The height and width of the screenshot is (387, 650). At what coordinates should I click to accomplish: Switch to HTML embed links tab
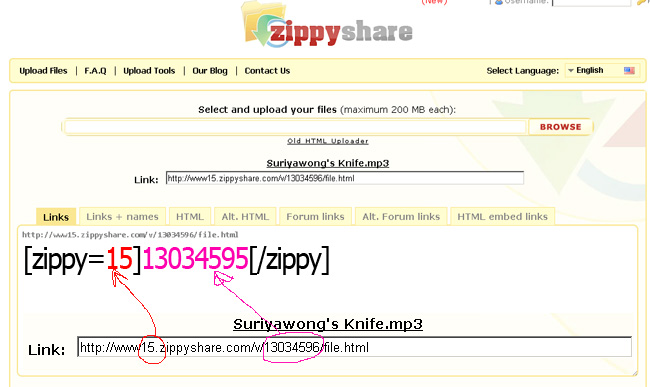coord(502,216)
